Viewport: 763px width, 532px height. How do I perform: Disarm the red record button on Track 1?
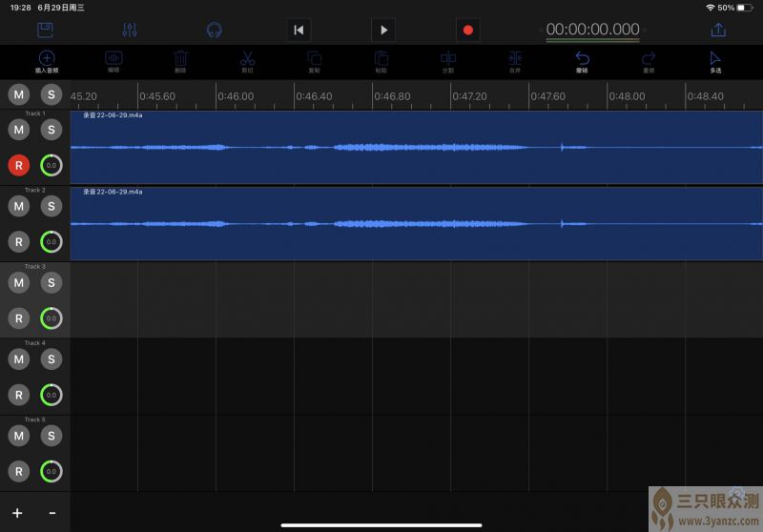click(19, 165)
